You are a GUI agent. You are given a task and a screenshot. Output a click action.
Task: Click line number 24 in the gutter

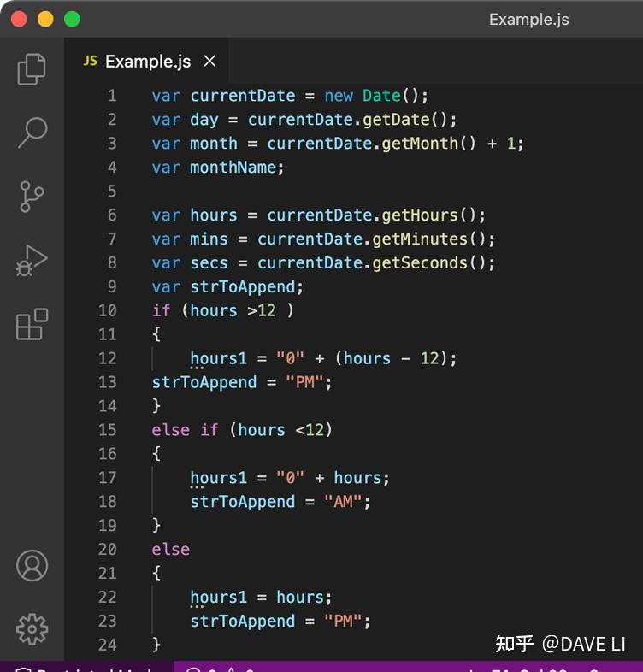coord(107,645)
